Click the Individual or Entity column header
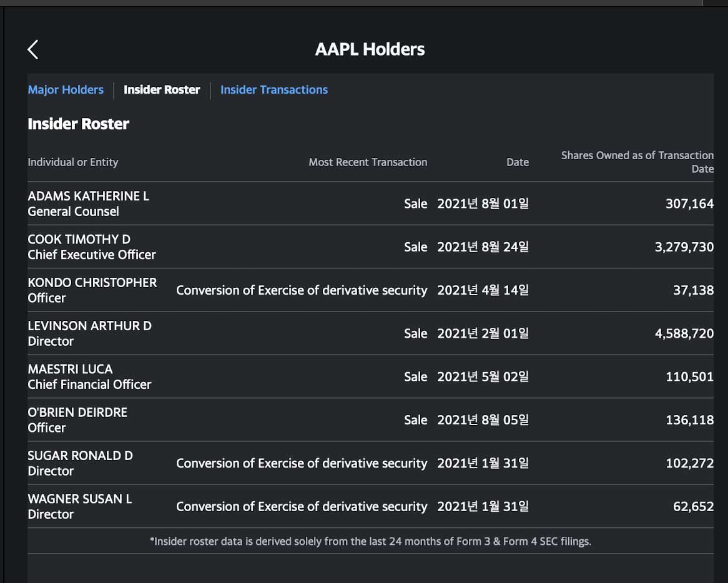The image size is (728, 583). pyautogui.click(x=73, y=162)
